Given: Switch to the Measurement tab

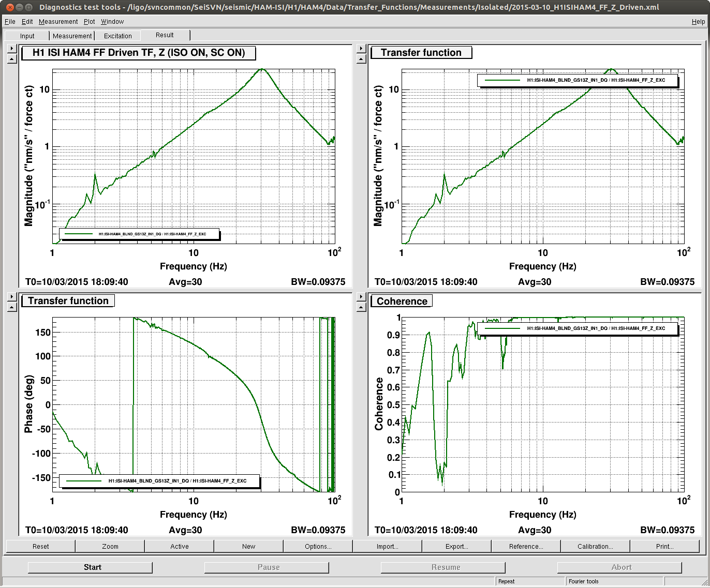Looking at the screenshot, I should click(x=72, y=36).
